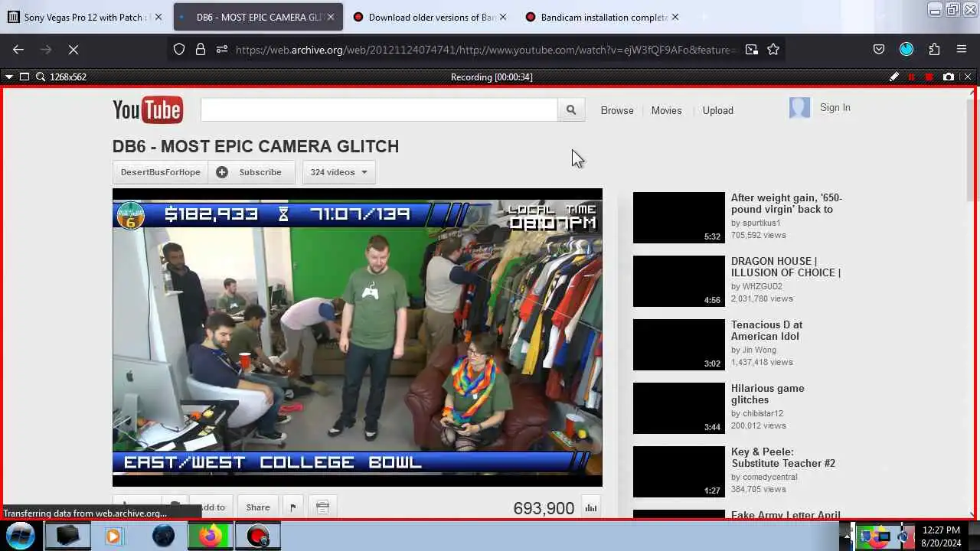Open the Upload link

[718, 110]
